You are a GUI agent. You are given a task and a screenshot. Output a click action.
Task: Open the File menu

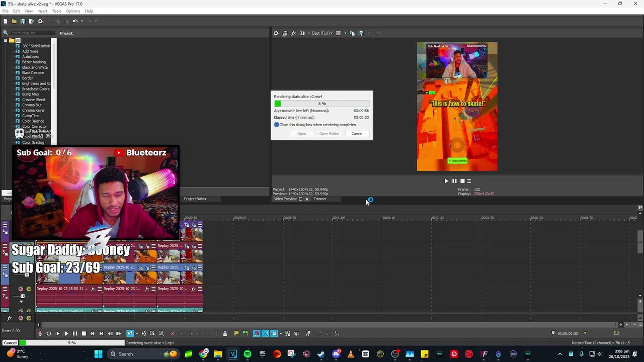pos(5,11)
